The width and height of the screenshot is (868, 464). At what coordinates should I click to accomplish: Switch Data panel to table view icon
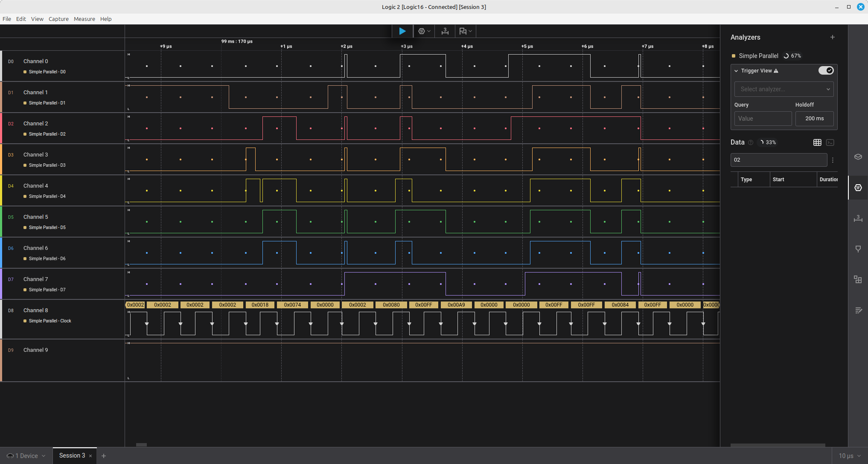tap(817, 142)
